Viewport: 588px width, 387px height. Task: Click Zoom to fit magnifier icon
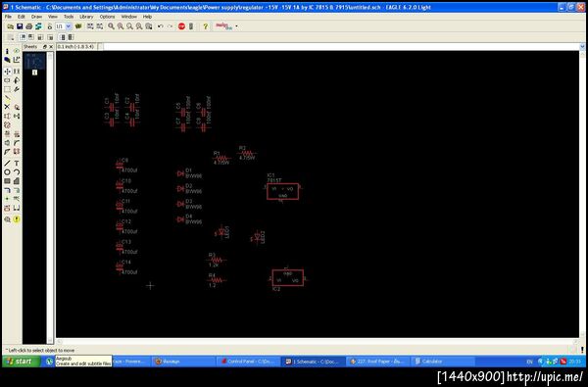(x=112, y=26)
